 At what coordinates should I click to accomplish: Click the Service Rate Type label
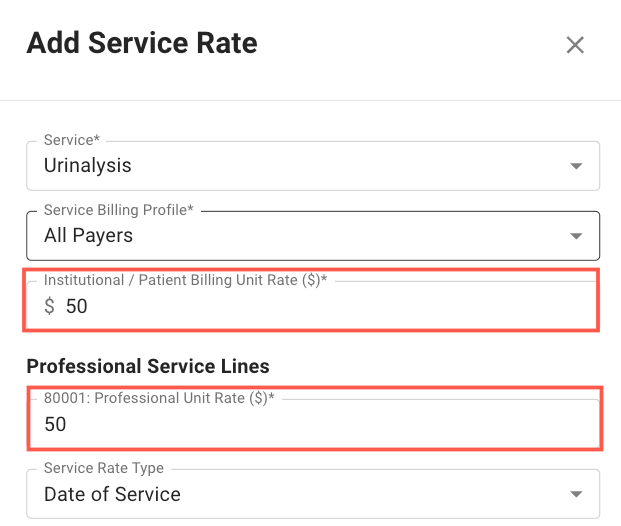(104, 468)
